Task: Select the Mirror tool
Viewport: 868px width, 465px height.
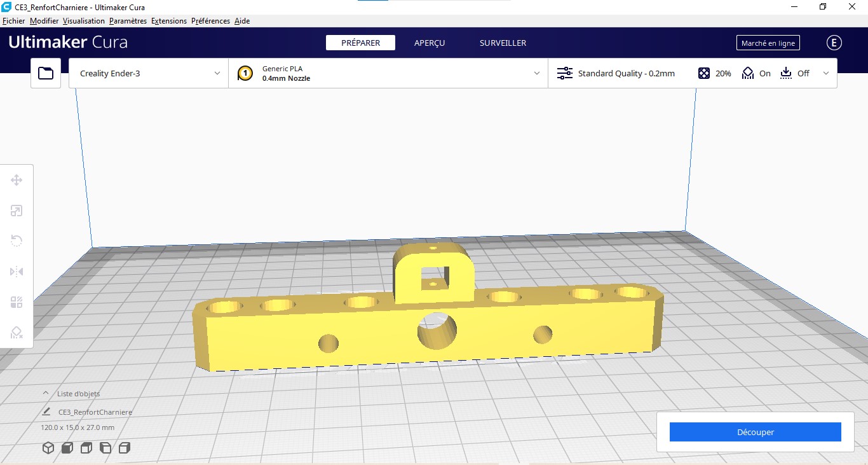Action: point(17,272)
